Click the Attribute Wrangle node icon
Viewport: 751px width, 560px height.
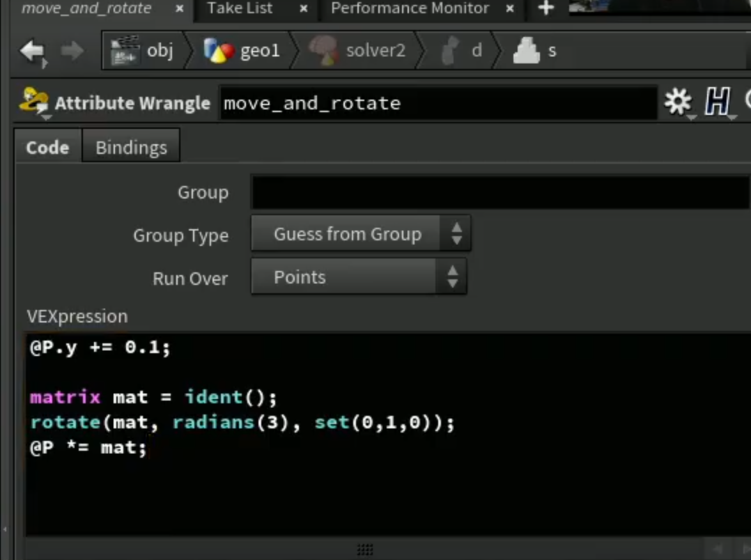coord(33,101)
